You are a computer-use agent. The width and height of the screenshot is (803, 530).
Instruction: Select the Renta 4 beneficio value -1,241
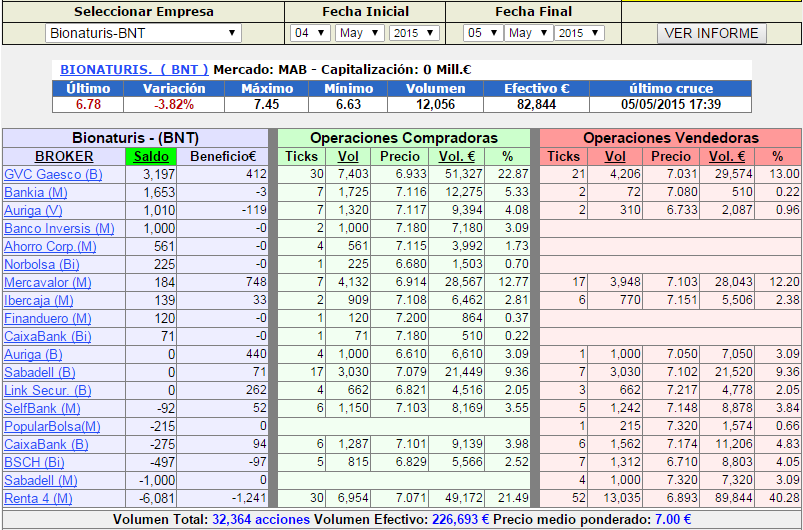[248, 498]
